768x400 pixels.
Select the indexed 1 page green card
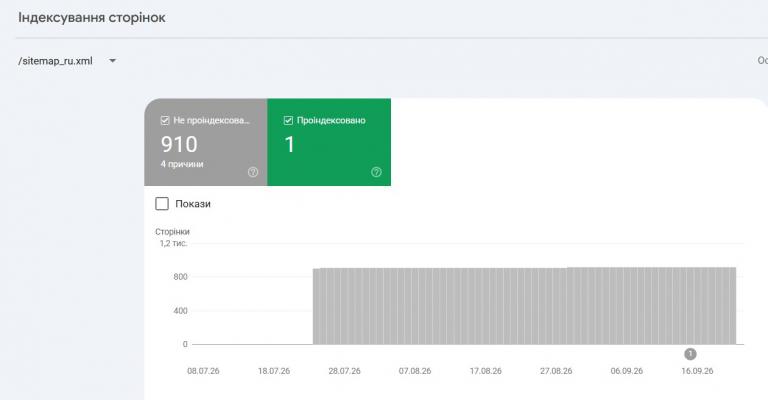[x=329, y=142]
